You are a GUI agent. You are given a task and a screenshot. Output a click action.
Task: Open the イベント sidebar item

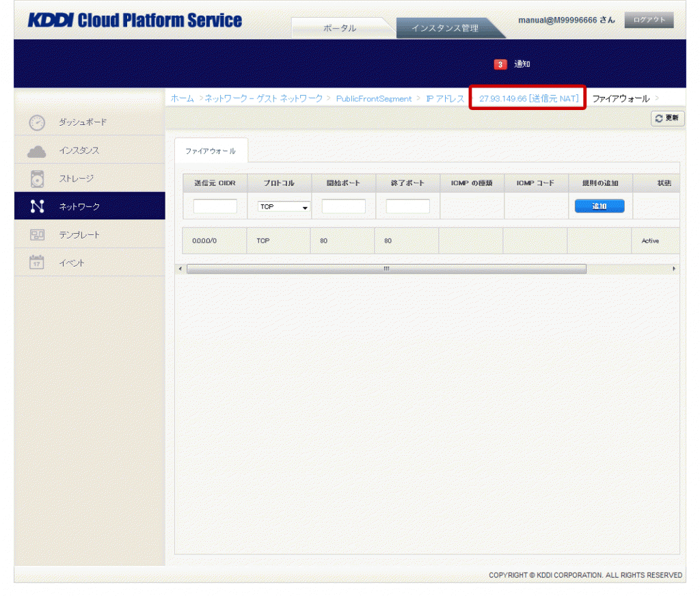coord(90,262)
